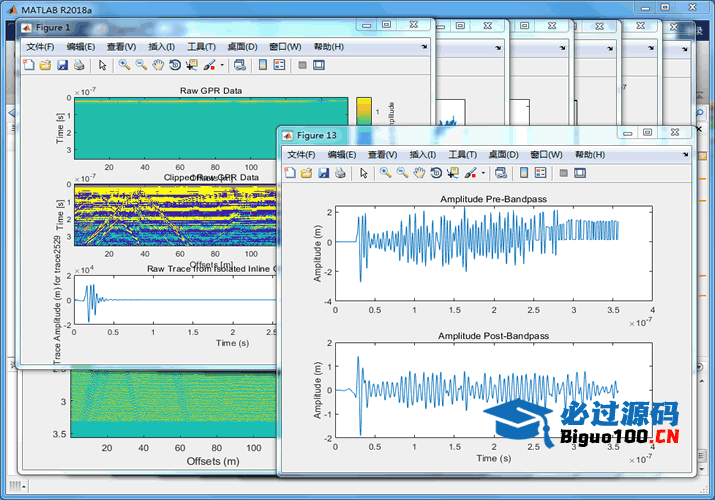Activate Zoom In tool in Figure 13

pyautogui.click(x=385, y=173)
